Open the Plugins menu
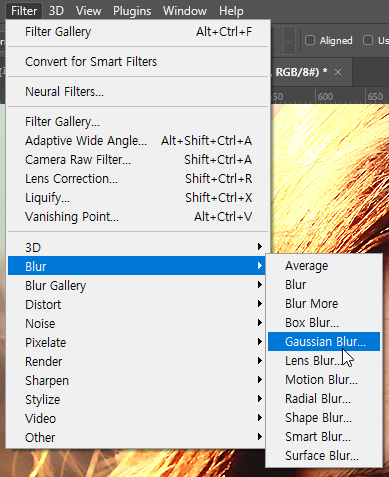Screen dimensions: 389x477 click(132, 11)
